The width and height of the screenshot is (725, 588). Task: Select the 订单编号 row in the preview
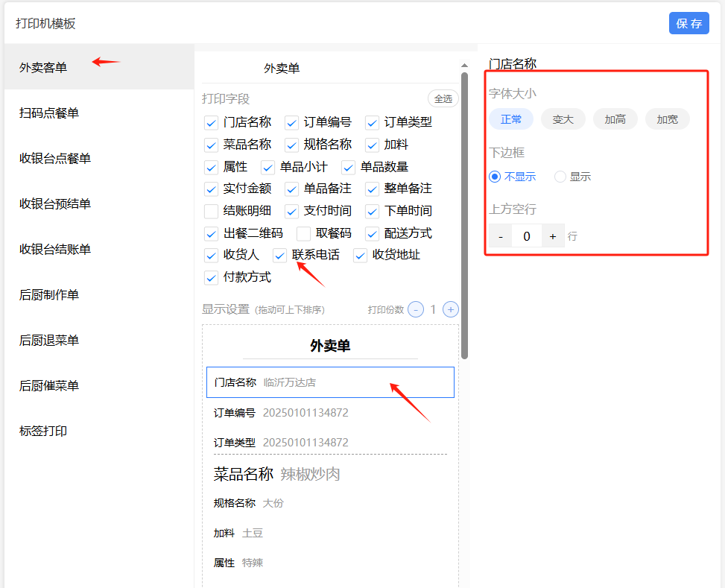click(329, 413)
